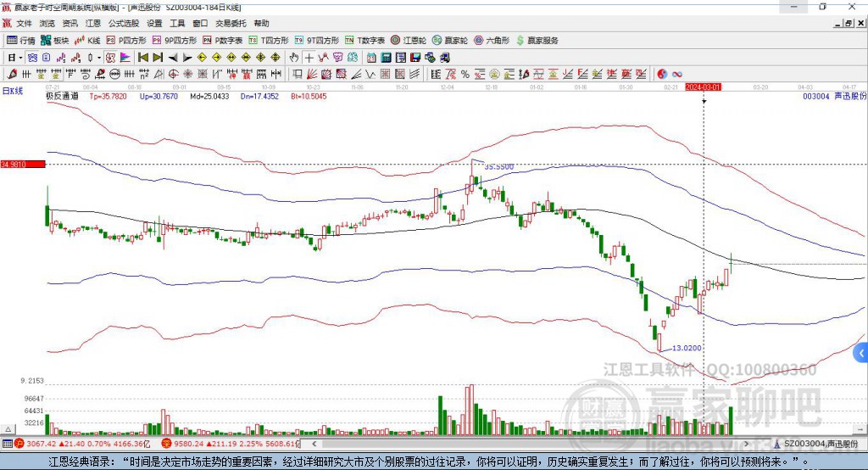Image resolution: width=868 pixels, height=470 pixels.
Task: Open the 工具 menu
Action: coord(177,23)
